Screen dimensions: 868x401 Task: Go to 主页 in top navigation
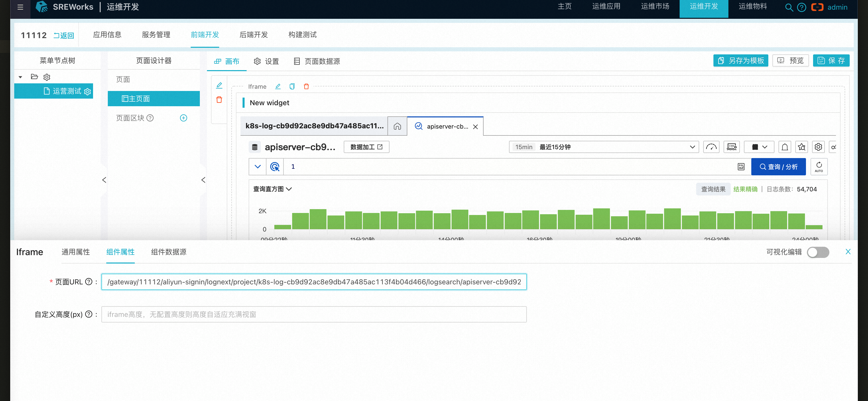coord(564,6)
